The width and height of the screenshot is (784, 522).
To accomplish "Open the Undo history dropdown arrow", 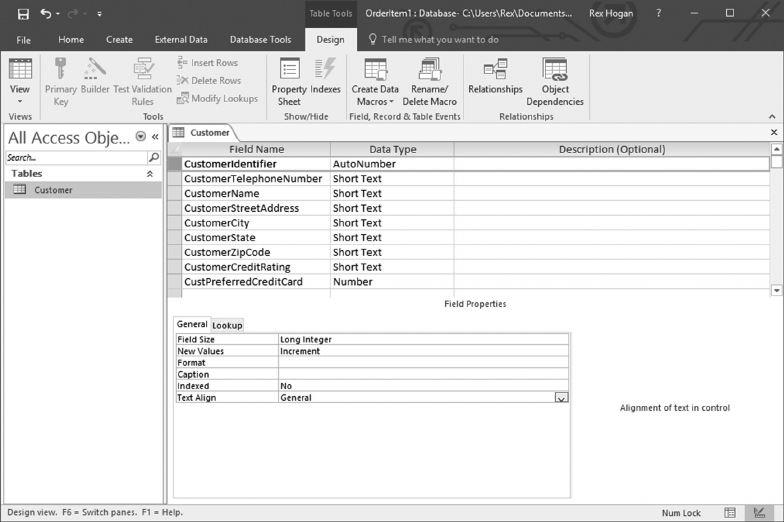I will coord(58,14).
